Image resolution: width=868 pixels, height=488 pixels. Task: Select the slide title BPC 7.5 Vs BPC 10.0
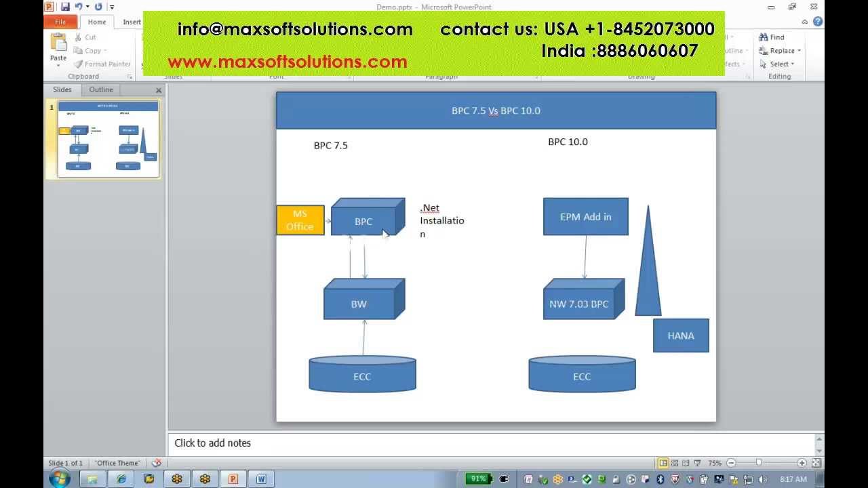click(496, 110)
